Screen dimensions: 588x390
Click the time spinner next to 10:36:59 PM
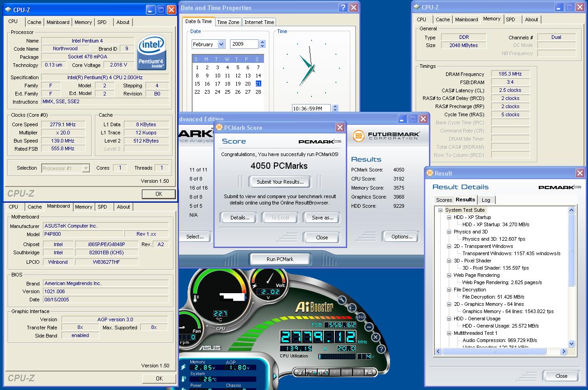coord(335,109)
